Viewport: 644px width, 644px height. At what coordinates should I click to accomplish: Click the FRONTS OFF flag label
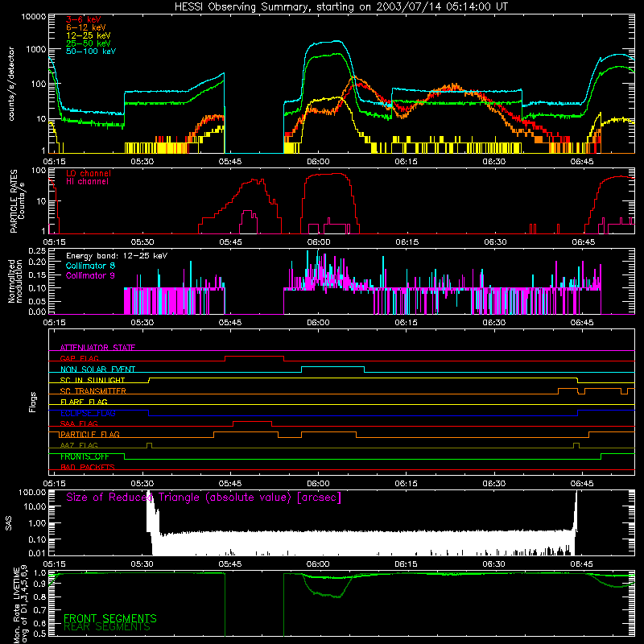(85, 456)
